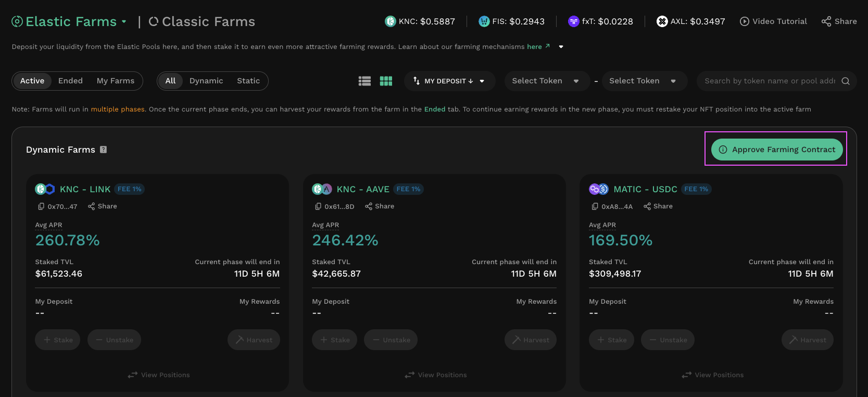Click Harvest on KNC - AAVE farm
This screenshot has height=397, width=868.
531,340
